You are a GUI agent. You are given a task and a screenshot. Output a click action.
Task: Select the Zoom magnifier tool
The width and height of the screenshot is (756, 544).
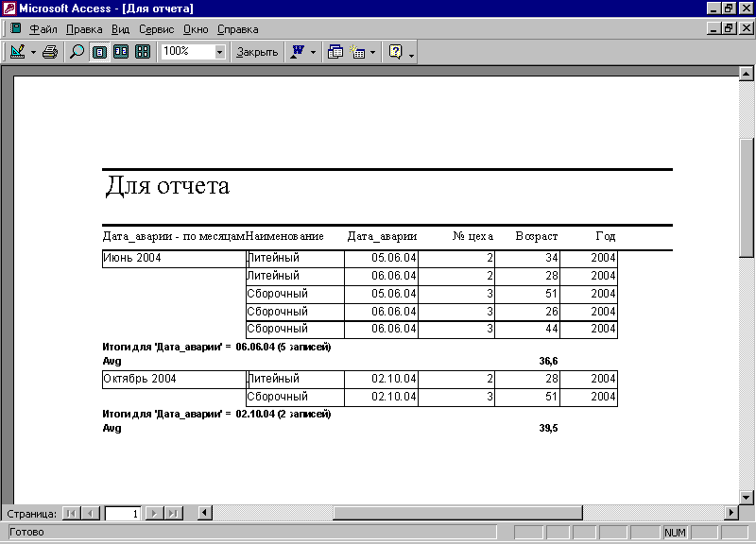click(77, 52)
